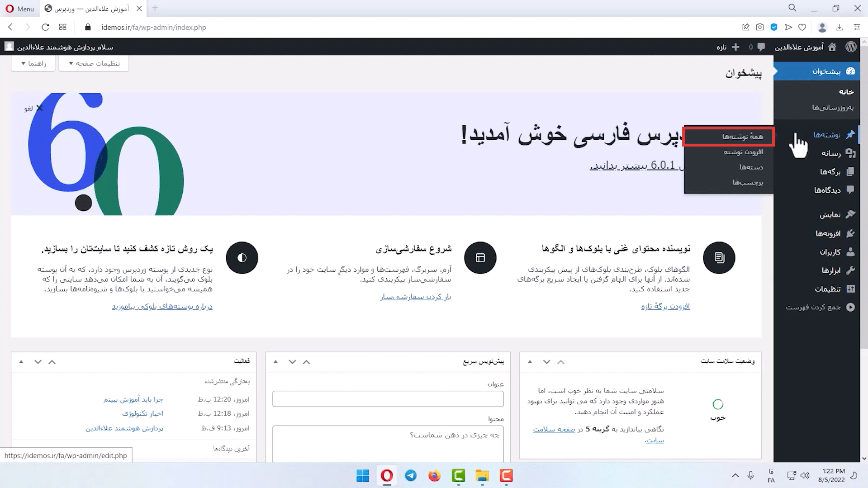
Task: Dismiss the welcome panel with لغو
Action: click(33, 108)
